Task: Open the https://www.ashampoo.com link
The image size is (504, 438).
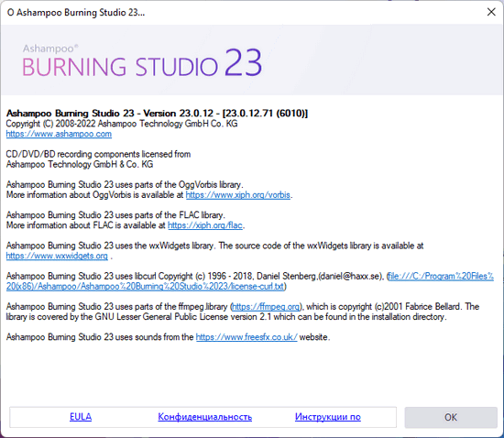Action: pos(59,134)
